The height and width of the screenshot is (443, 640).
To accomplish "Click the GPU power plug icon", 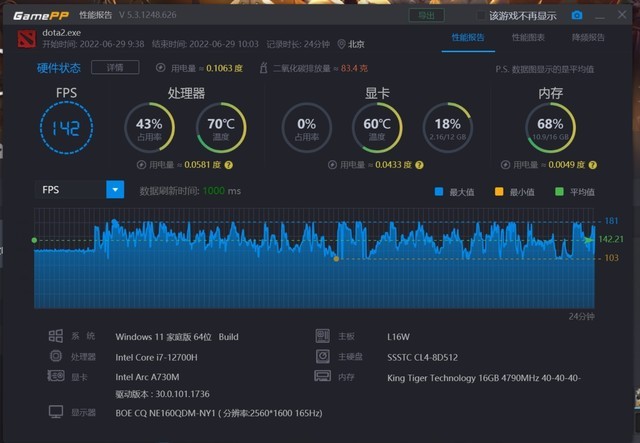I will (x=332, y=165).
